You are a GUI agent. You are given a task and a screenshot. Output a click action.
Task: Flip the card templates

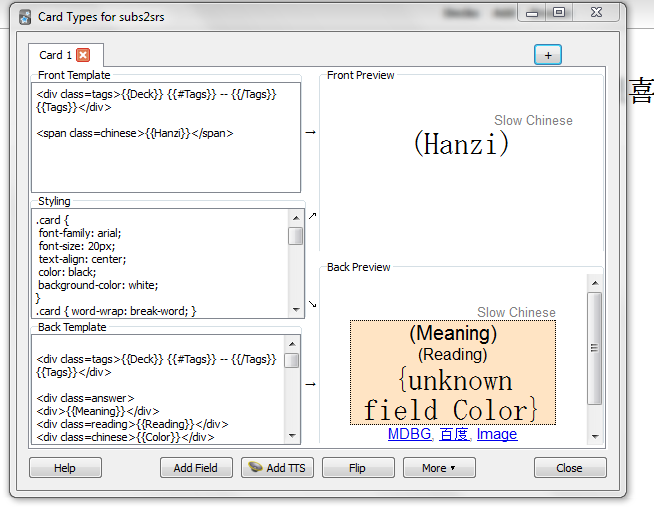357,468
